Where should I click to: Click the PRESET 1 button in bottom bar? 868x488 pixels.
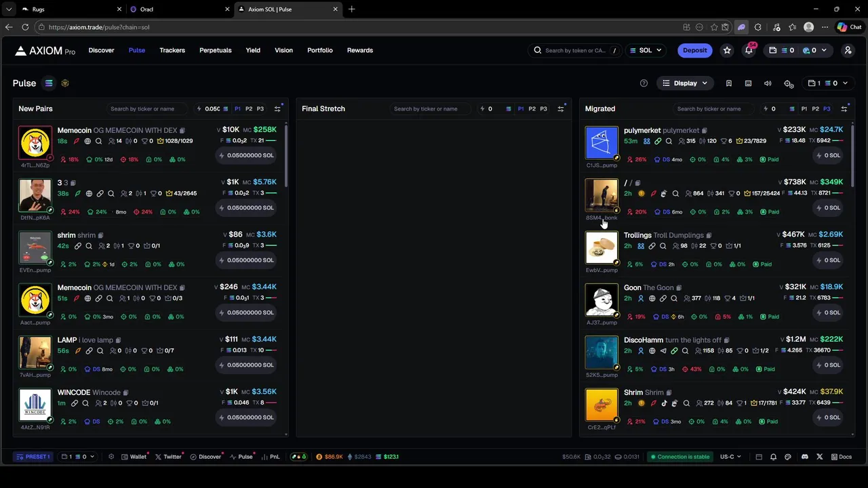pos(33,457)
